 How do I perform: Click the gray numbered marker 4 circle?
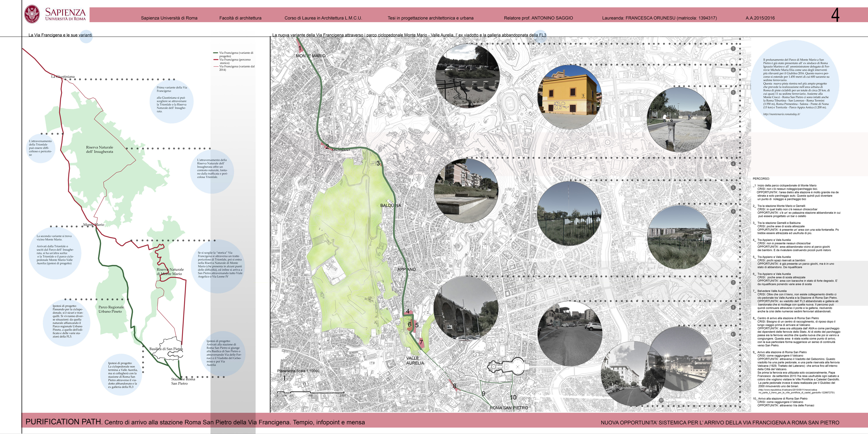pos(733,164)
